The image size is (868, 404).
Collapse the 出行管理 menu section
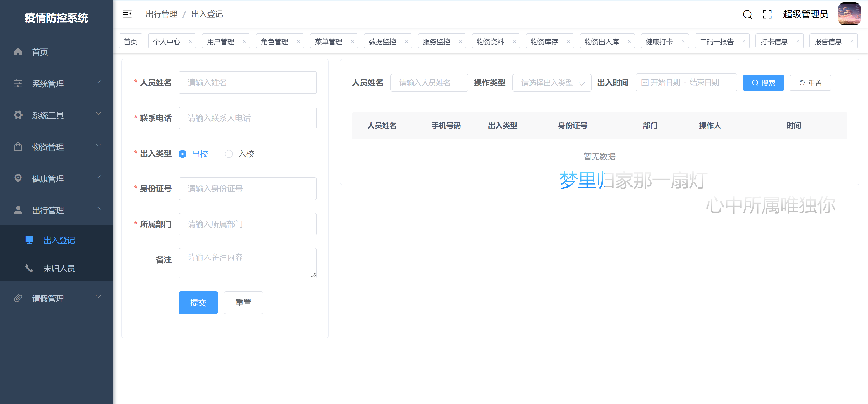98,209
